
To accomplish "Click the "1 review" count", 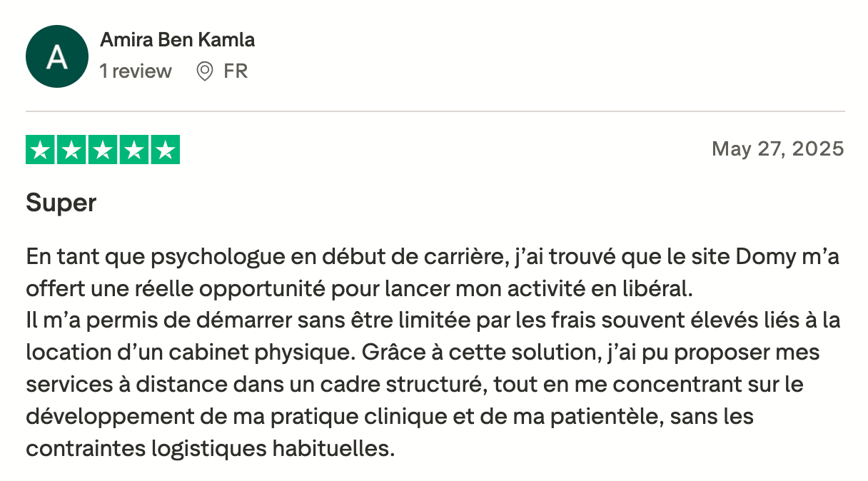I will pyautogui.click(x=136, y=71).
